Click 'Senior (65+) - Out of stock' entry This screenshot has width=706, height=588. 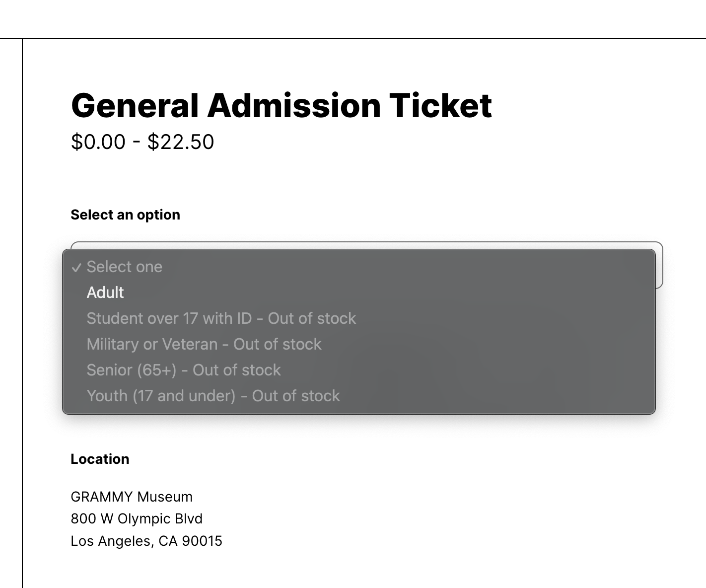(184, 370)
